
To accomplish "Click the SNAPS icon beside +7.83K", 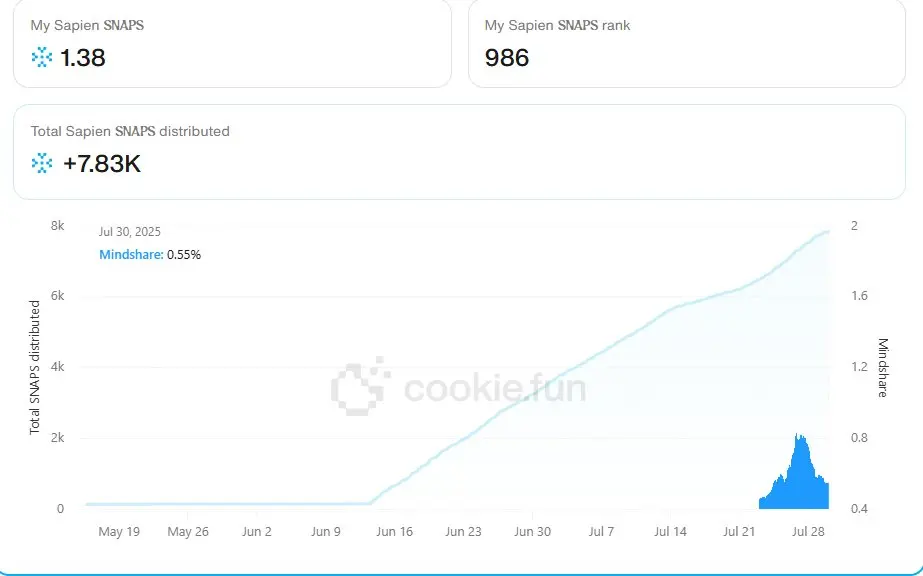I will click(x=42, y=164).
